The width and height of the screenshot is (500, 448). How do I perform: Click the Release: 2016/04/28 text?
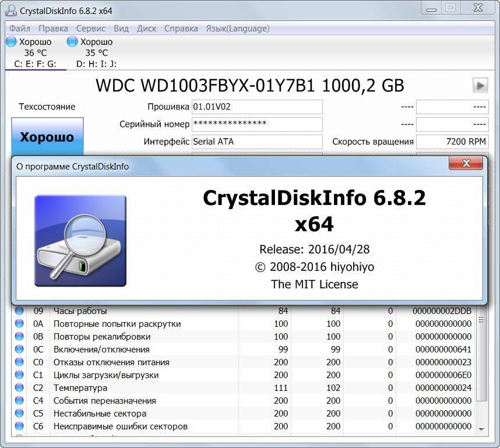click(x=315, y=249)
